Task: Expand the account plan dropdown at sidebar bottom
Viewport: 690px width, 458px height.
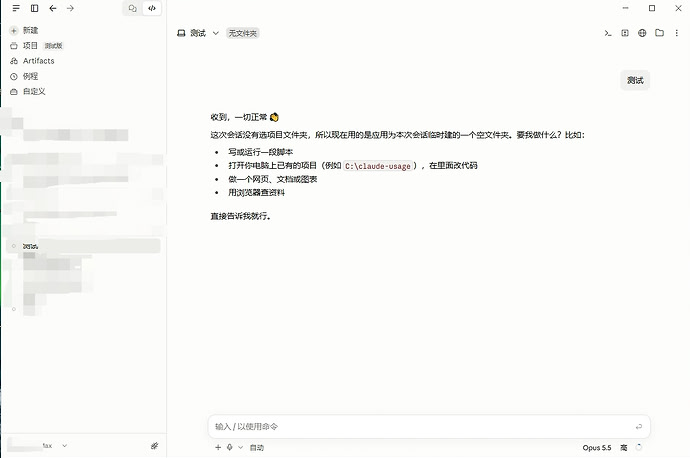Action: (65, 446)
